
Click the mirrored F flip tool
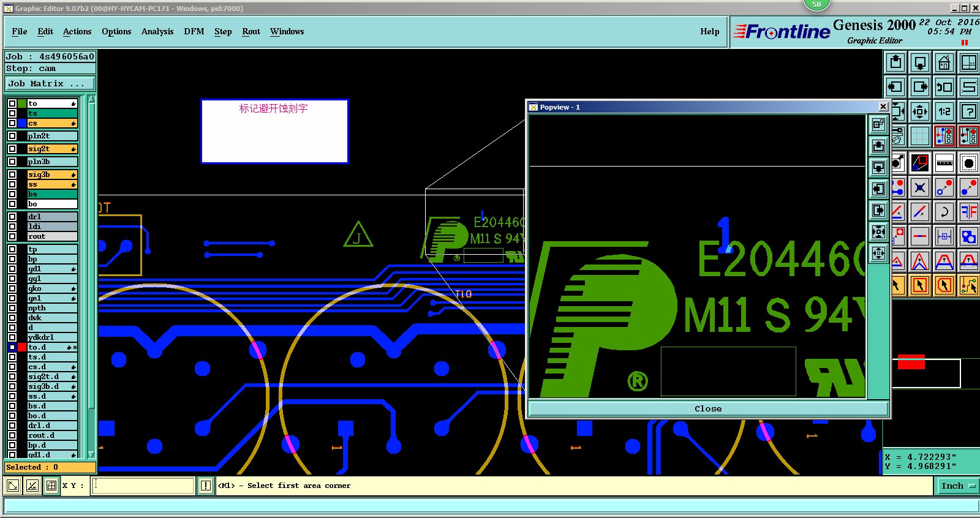point(969,212)
